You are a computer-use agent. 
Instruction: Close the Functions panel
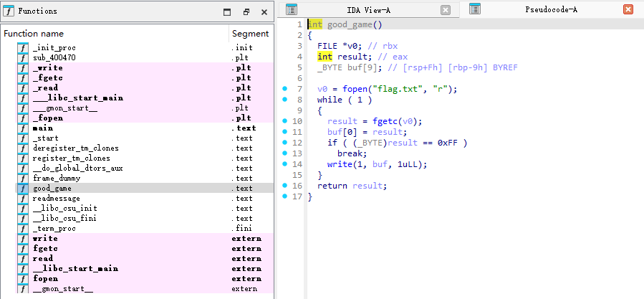point(264,12)
